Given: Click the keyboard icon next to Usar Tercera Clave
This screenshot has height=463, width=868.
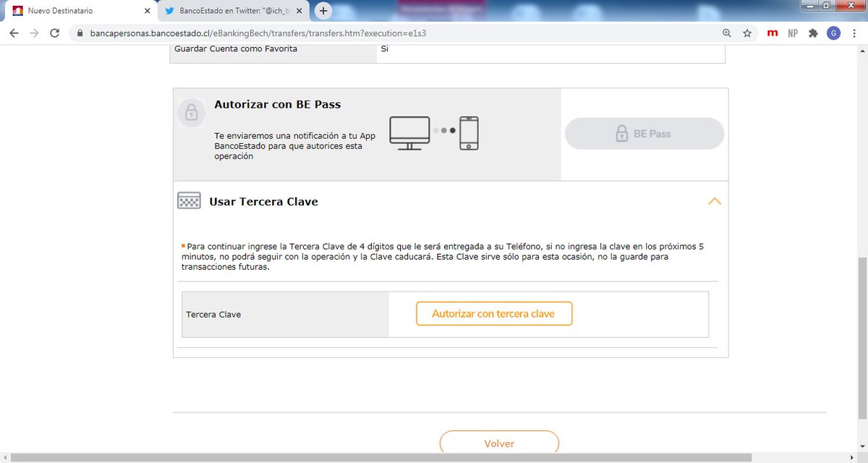Looking at the screenshot, I should [189, 201].
